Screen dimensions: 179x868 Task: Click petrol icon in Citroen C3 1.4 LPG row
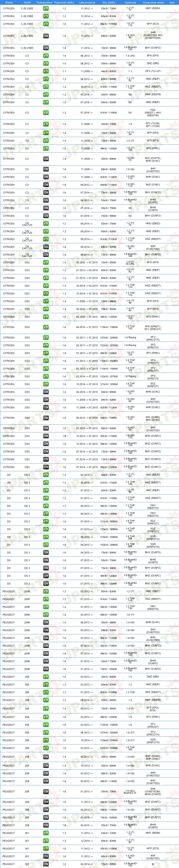(x=46, y=56)
